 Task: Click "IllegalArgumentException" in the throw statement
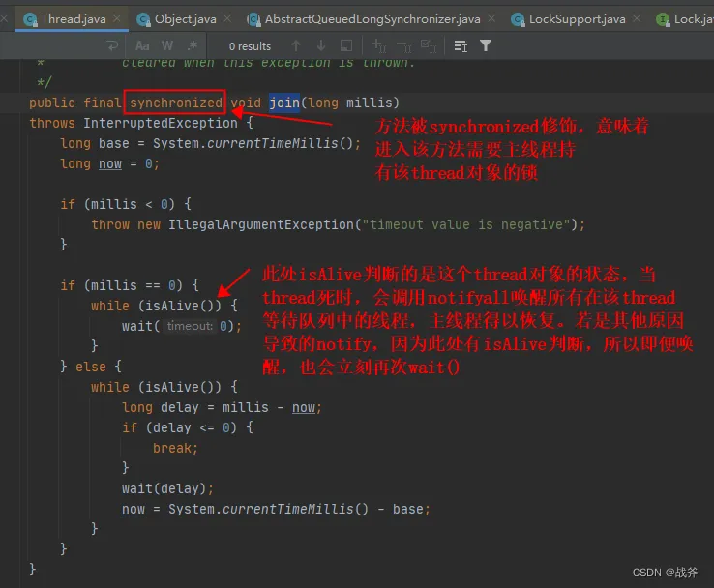click(261, 224)
